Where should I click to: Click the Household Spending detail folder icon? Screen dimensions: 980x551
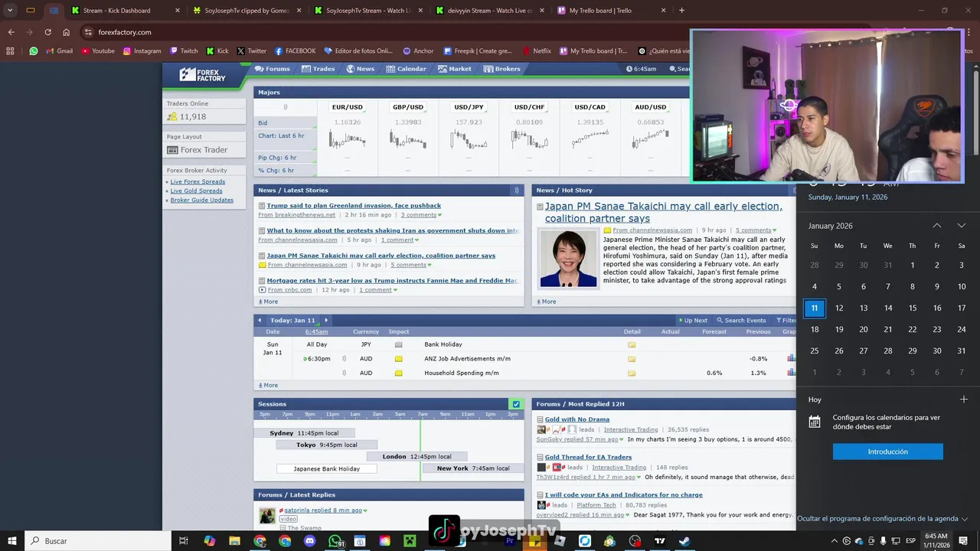632,373
